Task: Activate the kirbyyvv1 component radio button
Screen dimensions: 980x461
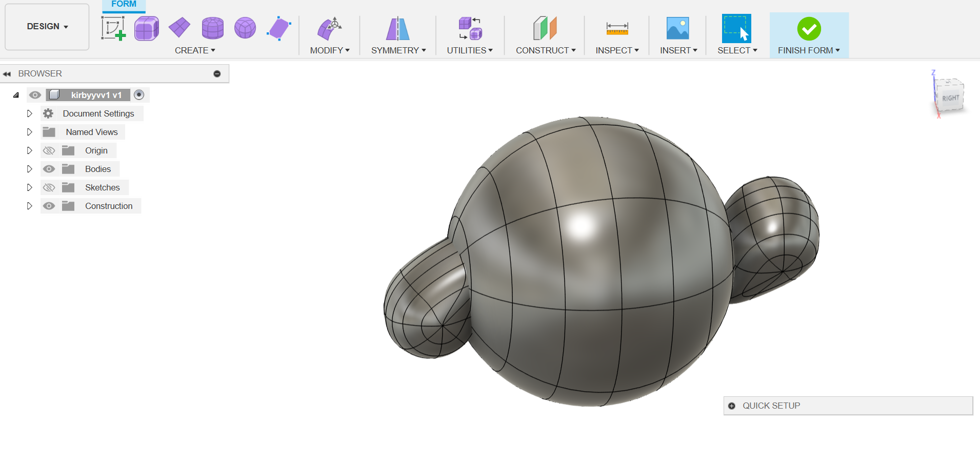Action: 139,94
